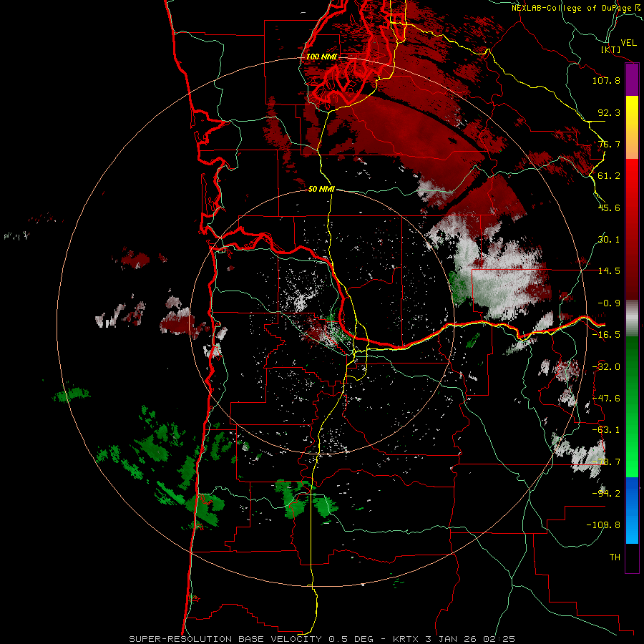Click the -63.1 velocity scale value
Image resolution: width=644 pixels, height=644 pixels.
click(x=606, y=430)
